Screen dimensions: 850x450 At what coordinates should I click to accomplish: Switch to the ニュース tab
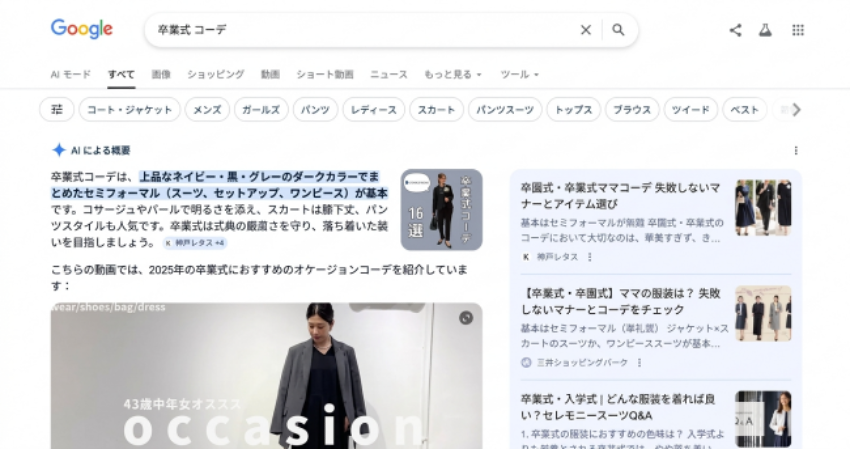[389, 74]
